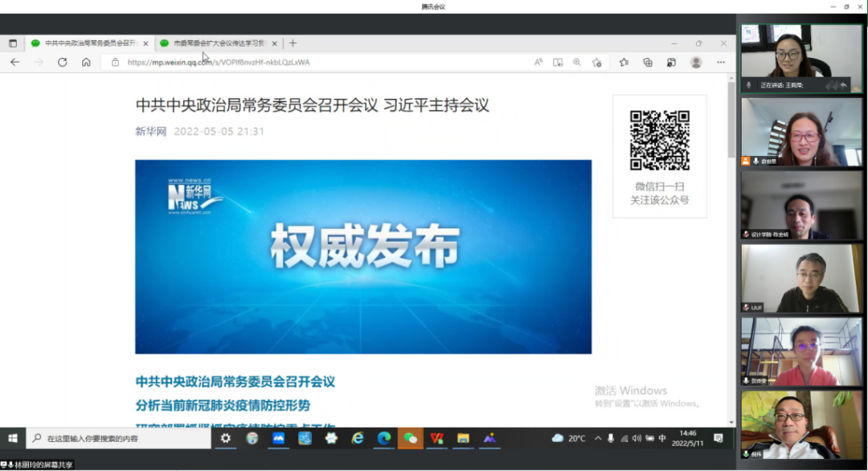The image size is (868, 471).
Task: Click the lock site-info icon
Action: pyautogui.click(x=115, y=62)
